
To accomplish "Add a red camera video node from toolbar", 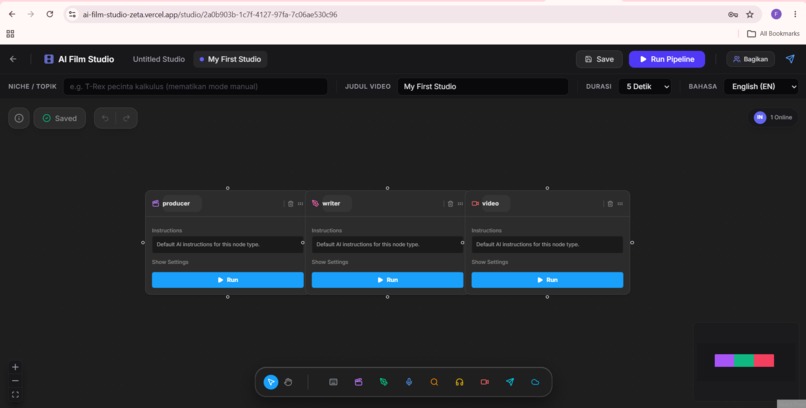I will (484, 382).
